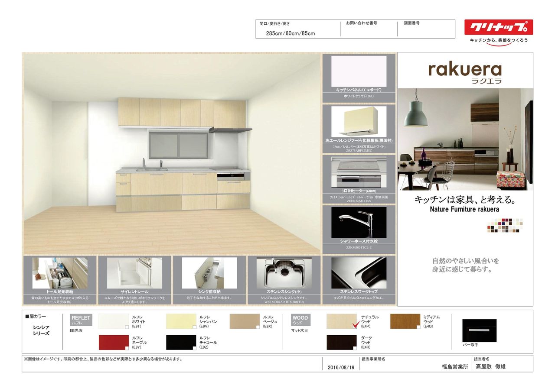Image resolution: width=555 pixels, height=392 pixels.
Task: Check the ルフレベージュ (E9X) box
Action: pyautogui.click(x=257, y=327)
